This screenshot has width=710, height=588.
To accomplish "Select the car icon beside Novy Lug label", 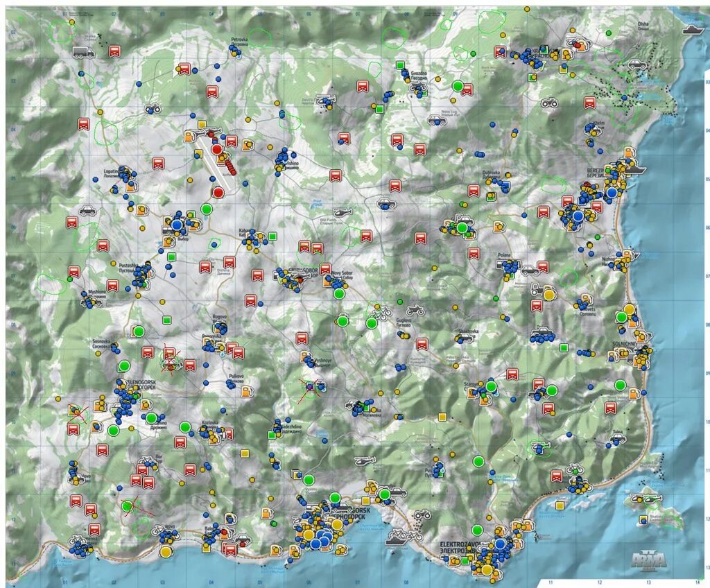I will [436, 121].
